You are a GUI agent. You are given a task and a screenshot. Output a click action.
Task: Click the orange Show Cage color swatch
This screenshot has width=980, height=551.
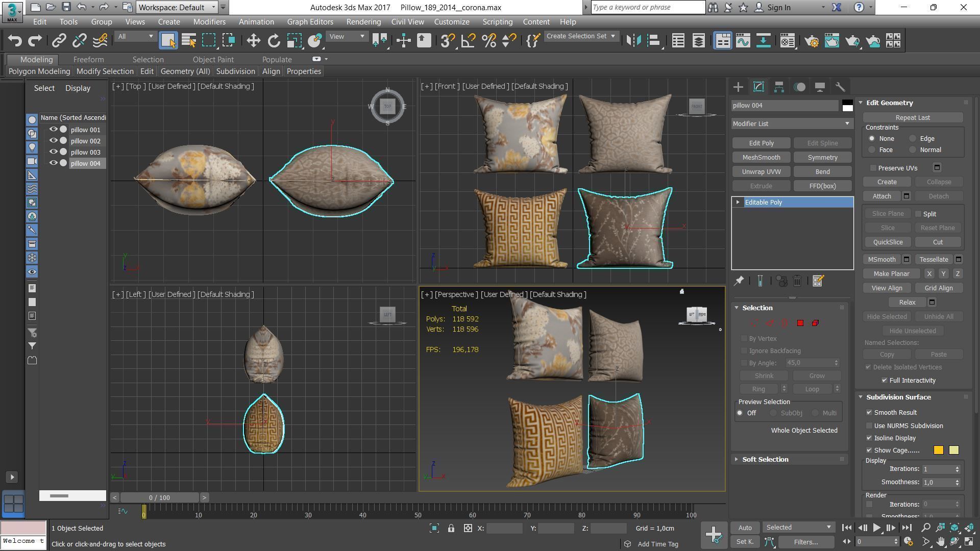pos(938,450)
